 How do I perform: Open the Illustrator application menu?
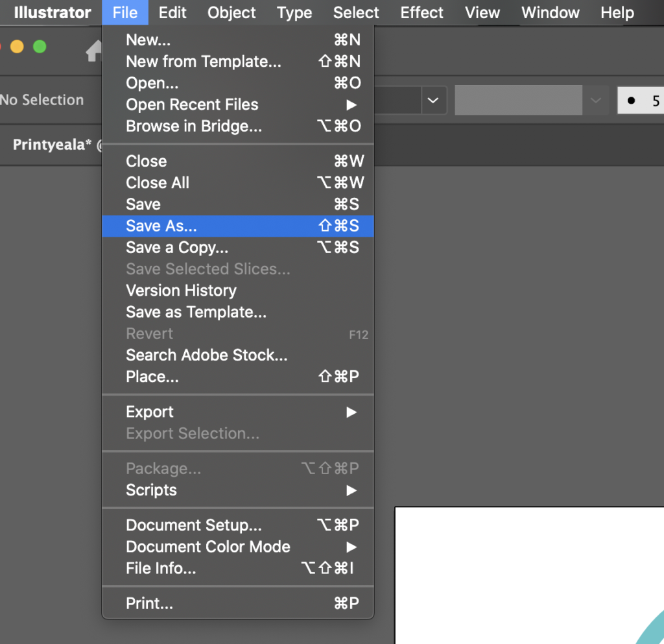click(x=53, y=12)
